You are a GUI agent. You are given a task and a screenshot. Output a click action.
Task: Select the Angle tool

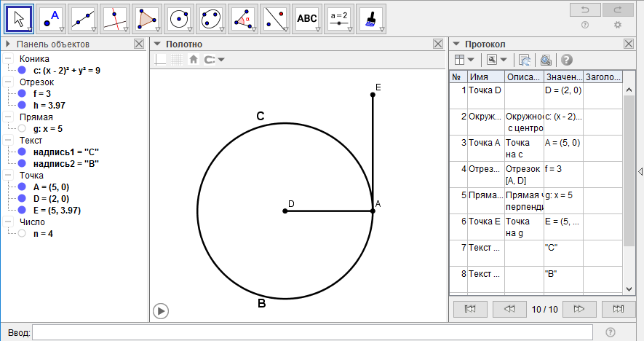coord(242,19)
